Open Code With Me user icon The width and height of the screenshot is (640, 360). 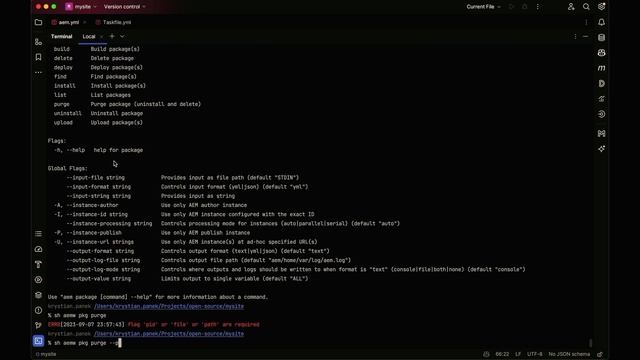(x=571, y=7)
